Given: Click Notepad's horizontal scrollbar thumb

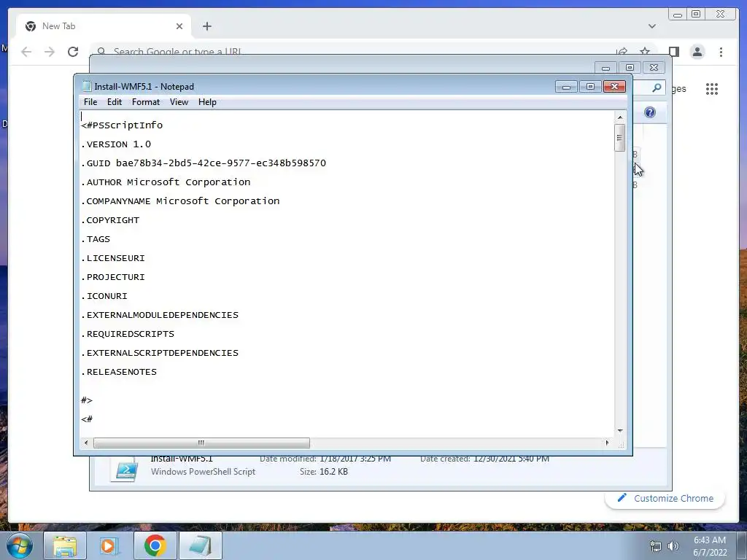Looking at the screenshot, I should (201, 443).
